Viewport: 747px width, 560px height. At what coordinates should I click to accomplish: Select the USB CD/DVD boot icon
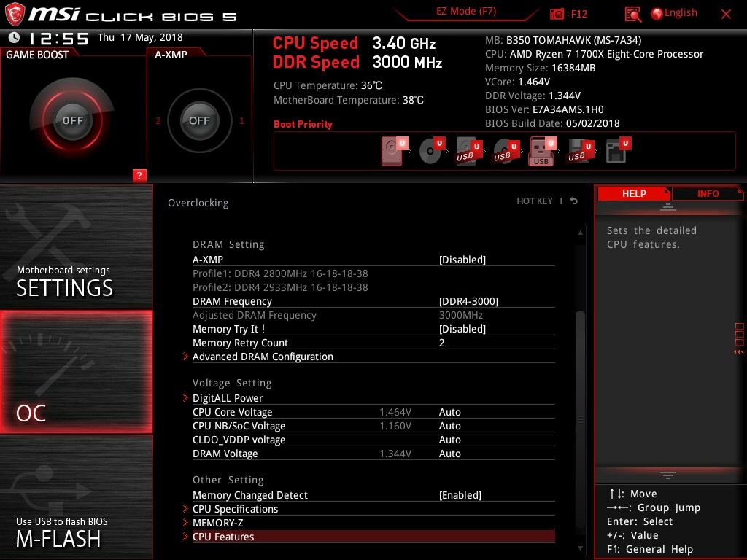[x=506, y=151]
